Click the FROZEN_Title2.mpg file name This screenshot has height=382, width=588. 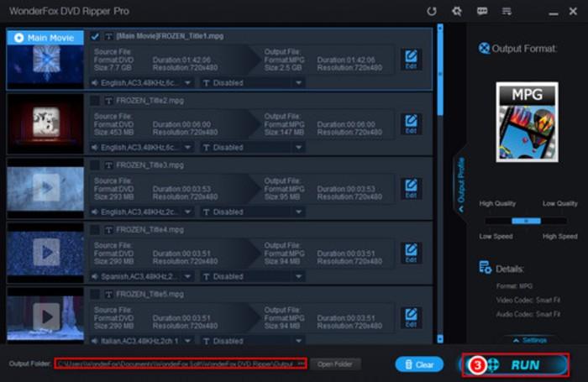click(x=150, y=101)
